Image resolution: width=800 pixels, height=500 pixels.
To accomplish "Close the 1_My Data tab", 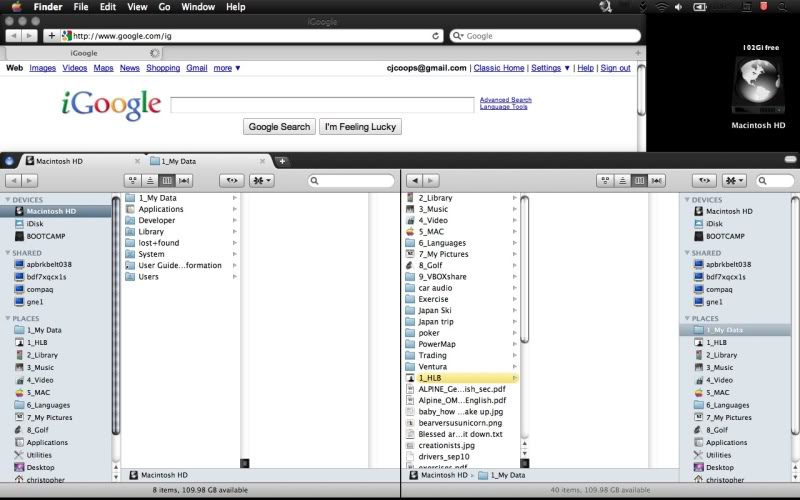I will pos(262,161).
